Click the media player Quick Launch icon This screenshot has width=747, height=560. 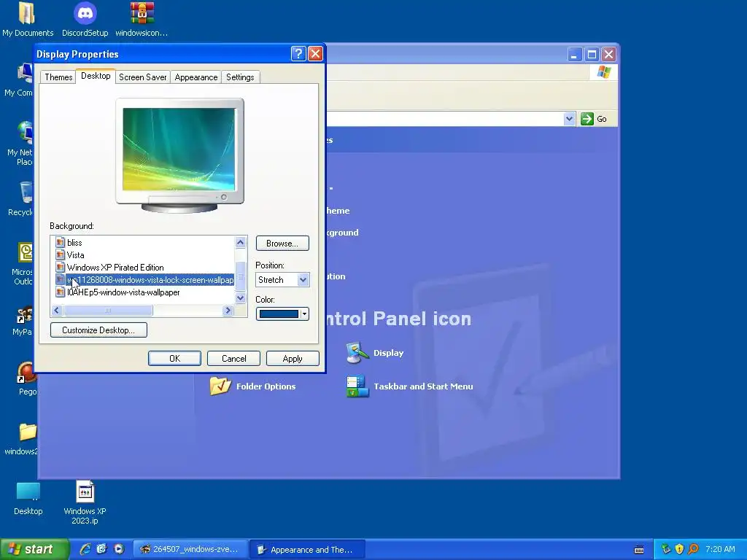click(x=119, y=549)
